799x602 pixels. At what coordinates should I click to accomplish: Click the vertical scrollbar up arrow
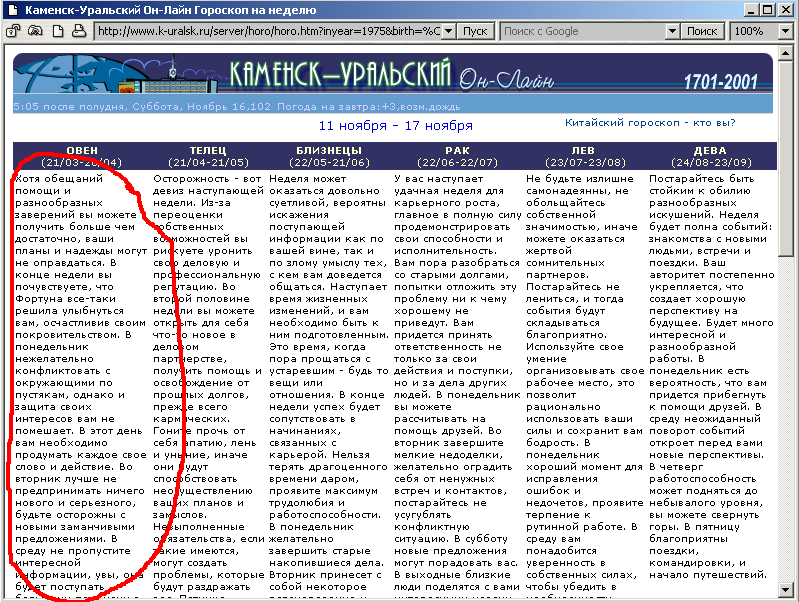[x=786, y=53]
